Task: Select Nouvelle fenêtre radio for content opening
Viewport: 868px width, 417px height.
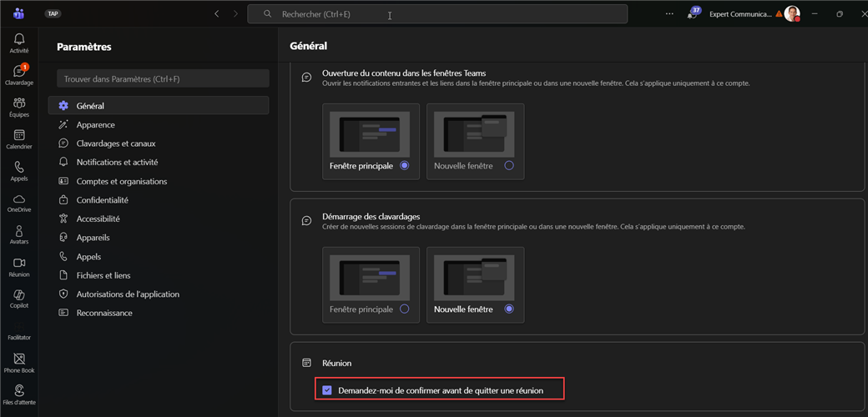Action: point(508,166)
